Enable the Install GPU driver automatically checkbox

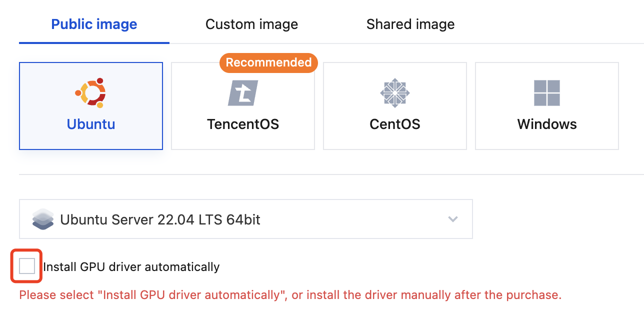[x=27, y=266]
